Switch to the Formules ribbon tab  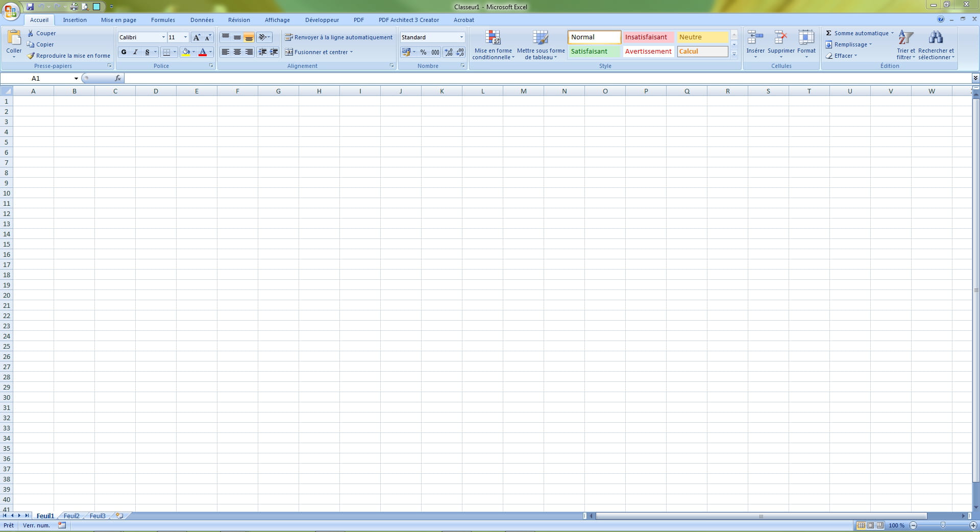pyautogui.click(x=163, y=20)
